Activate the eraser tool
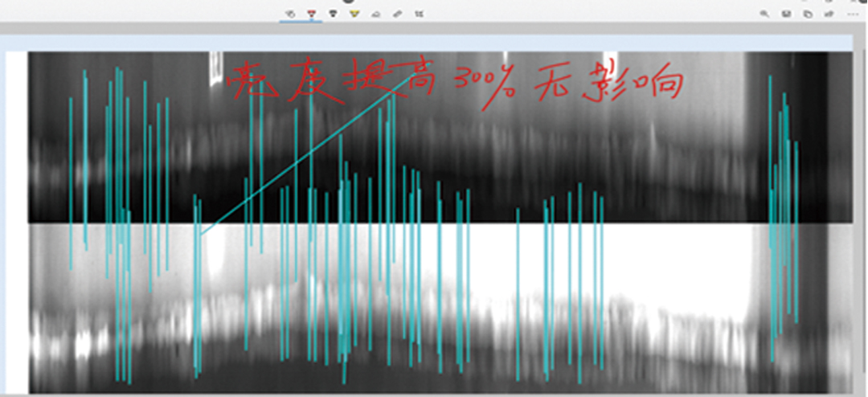The height and width of the screenshot is (397, 868). pyautogui.click(x=376, y=14)
